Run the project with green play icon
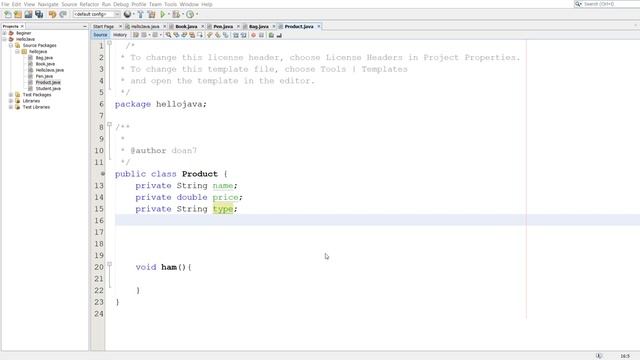The height and width of the screenshot is (360, 640). [163, 14]
